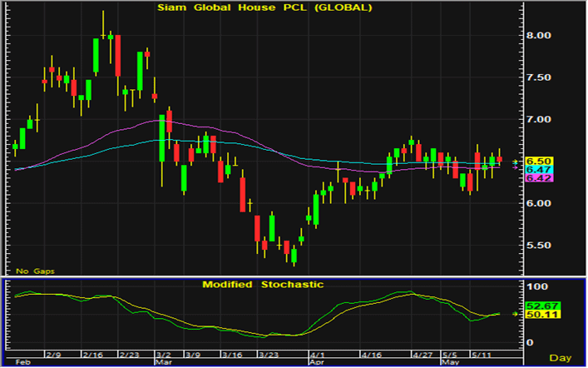Image resolution: width=588 pixels, height=368 pixels.
Task: Click the Feb month label
Action: [x=23, y=362]
